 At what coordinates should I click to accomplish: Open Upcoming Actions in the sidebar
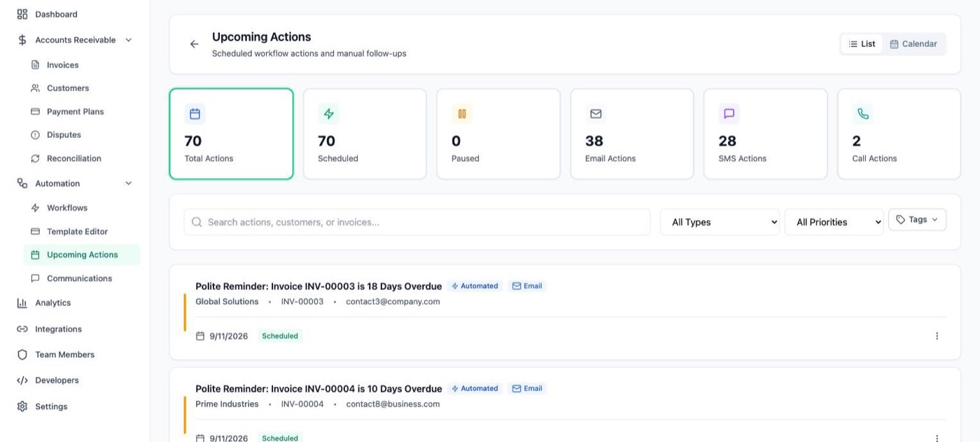point(82,255)
